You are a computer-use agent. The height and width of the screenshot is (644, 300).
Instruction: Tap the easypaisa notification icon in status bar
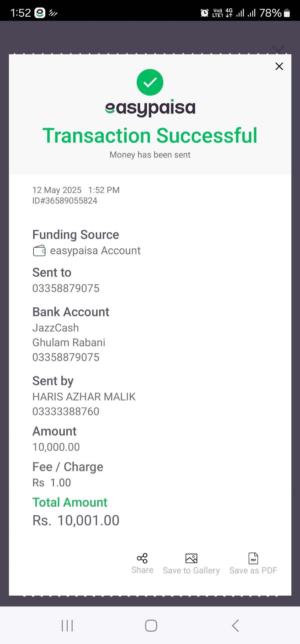click(x=40, y=13)
